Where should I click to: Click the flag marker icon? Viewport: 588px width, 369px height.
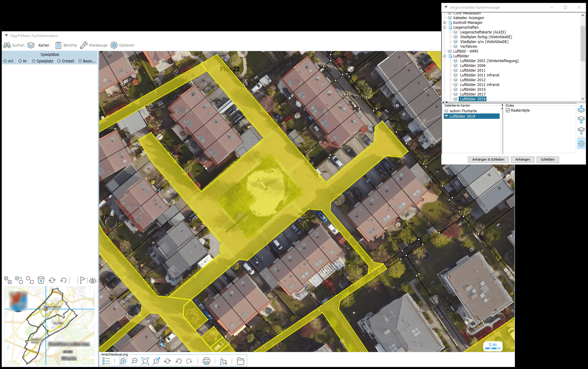(x=82, y=280)
